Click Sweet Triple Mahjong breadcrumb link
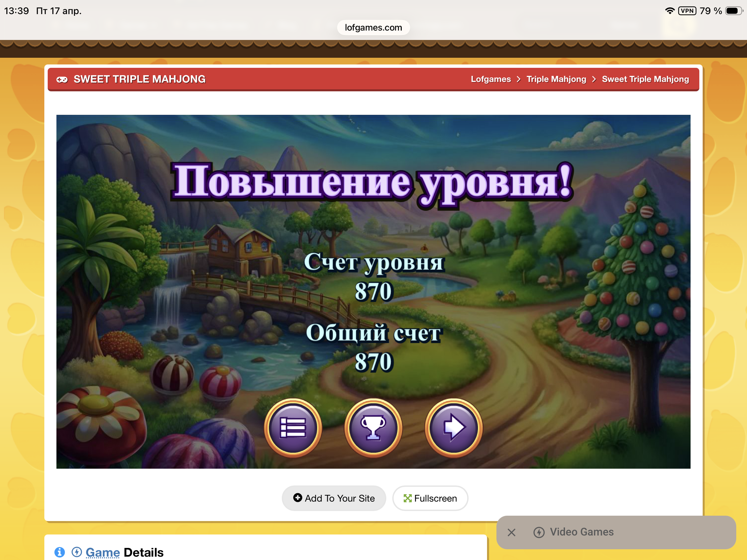Image resolution: width=747 pixels, height=560 pixels. tap(645, 79)
